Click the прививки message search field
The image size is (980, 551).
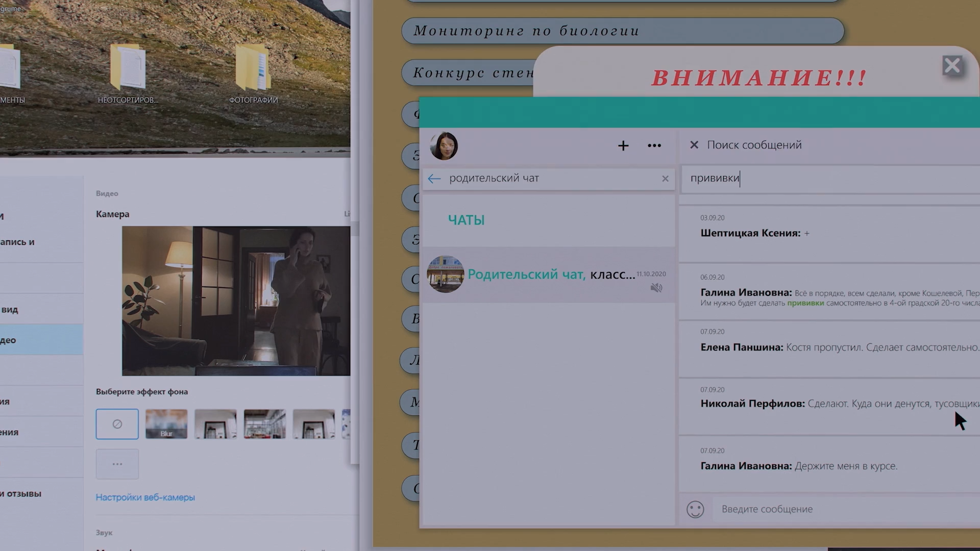(x=827, y=179)
